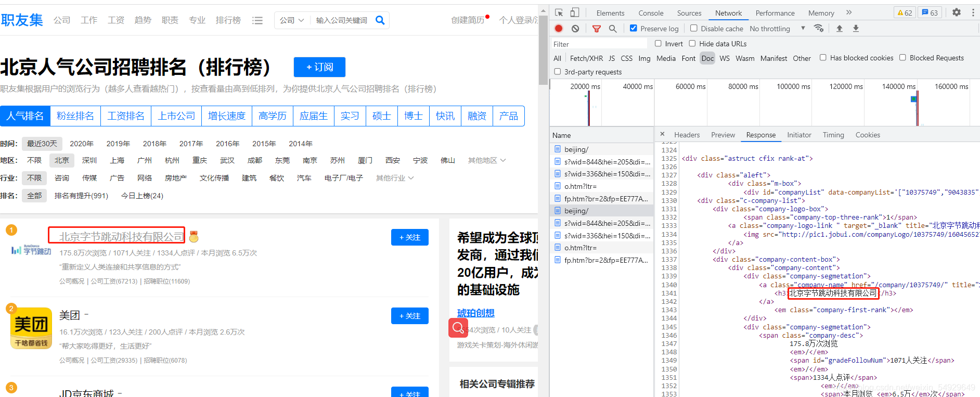Click the Filter input field in Network panel

pos(598,44)
